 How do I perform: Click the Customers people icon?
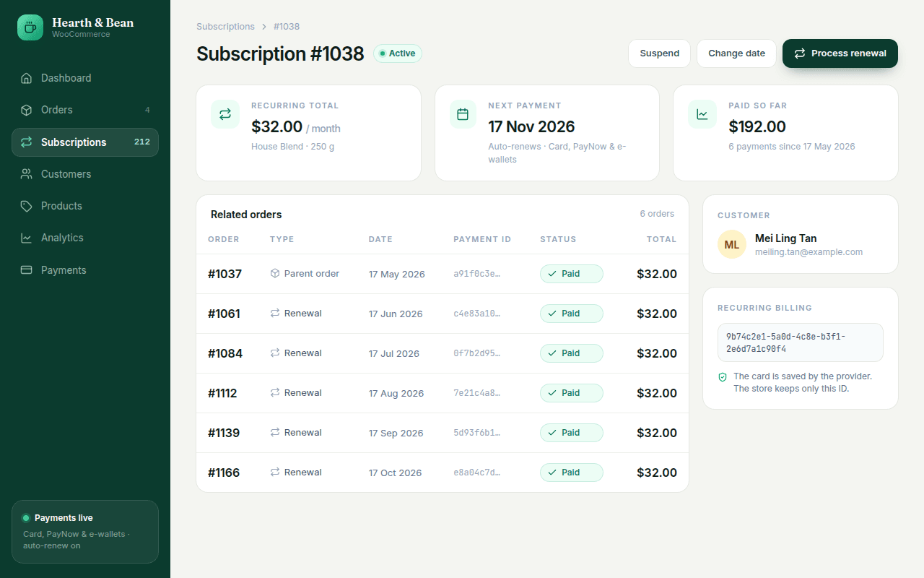pos(27,174)
